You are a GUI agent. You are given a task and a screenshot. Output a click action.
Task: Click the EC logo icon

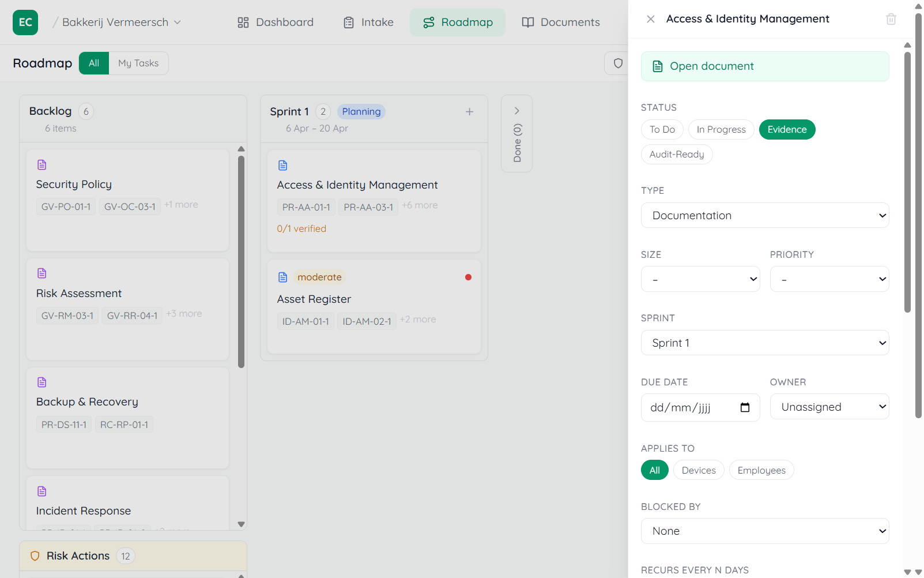coord(25,22)
